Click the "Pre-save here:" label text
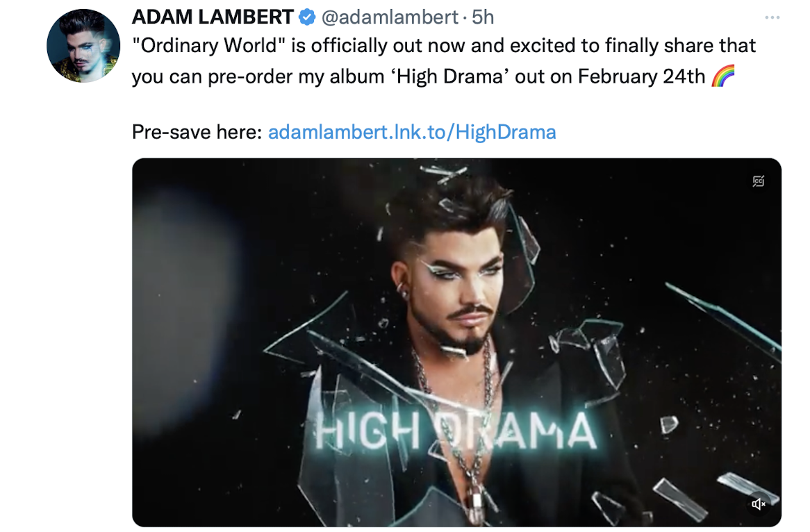 click(197, 132)
